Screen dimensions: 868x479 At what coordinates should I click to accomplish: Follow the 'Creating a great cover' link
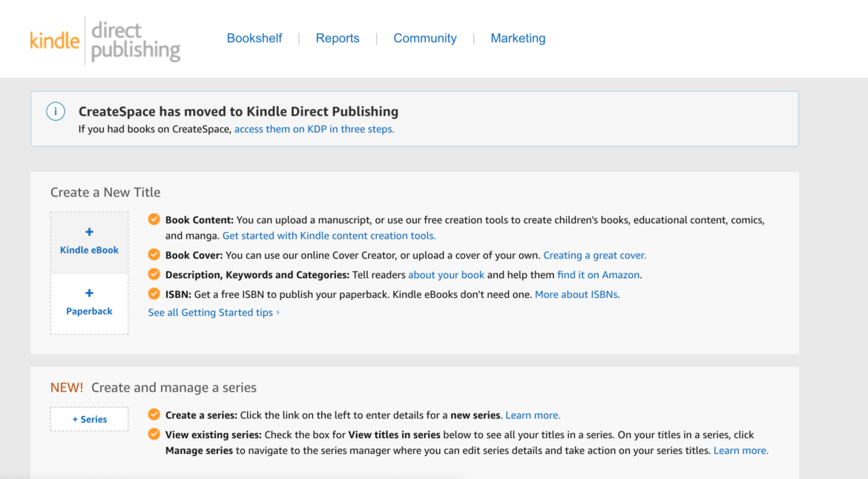[x=594, y=255]
